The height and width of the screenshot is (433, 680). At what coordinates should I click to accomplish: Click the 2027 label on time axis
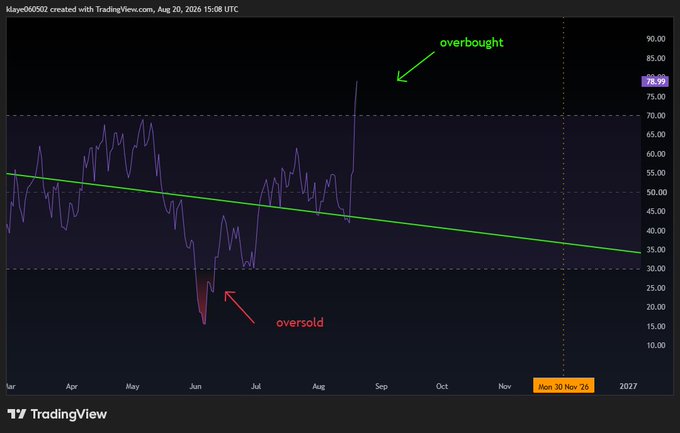(628, 386)
